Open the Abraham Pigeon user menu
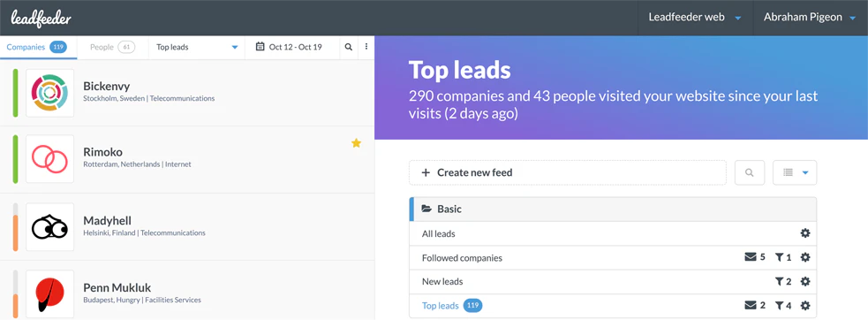This screenshot has height=320, width=868. pos(811,18)
